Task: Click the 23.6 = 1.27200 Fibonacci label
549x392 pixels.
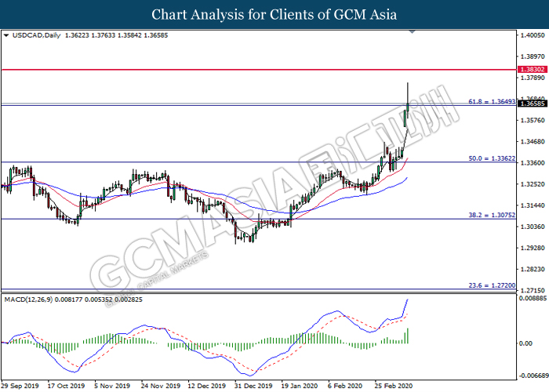Action: coord(492,285)
